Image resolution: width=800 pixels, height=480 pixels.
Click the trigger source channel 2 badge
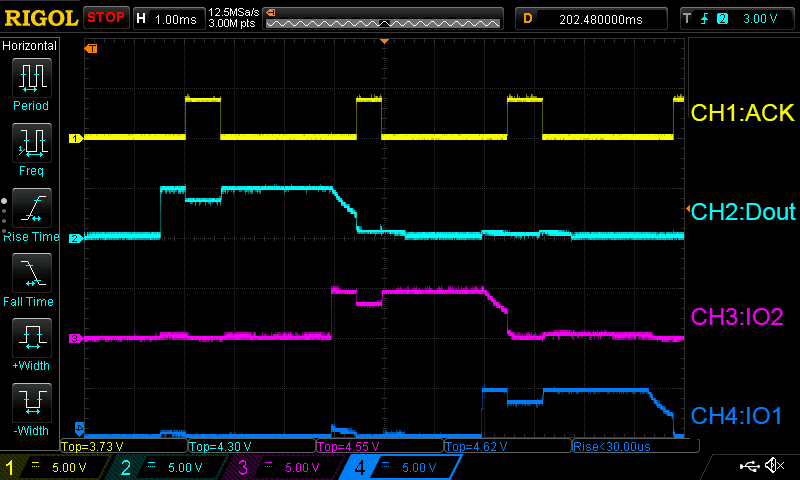click(x=722, y=19)
